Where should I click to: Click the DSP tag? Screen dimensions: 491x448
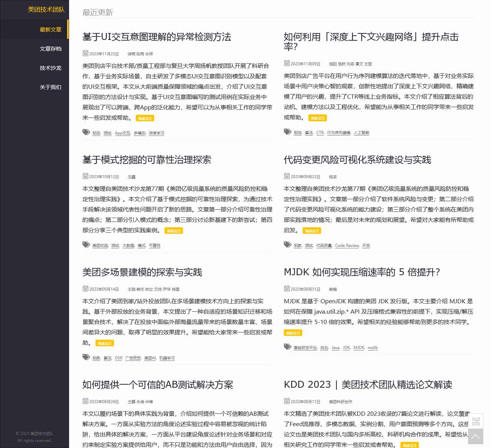[x=119, y=358]
